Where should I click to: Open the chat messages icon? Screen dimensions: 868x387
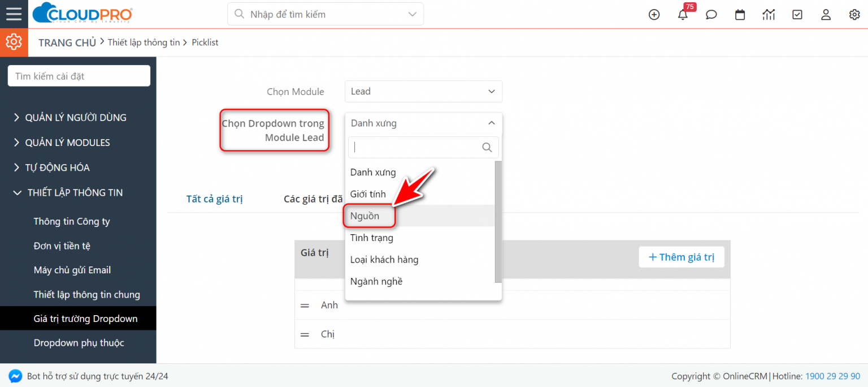coord(711,15)
